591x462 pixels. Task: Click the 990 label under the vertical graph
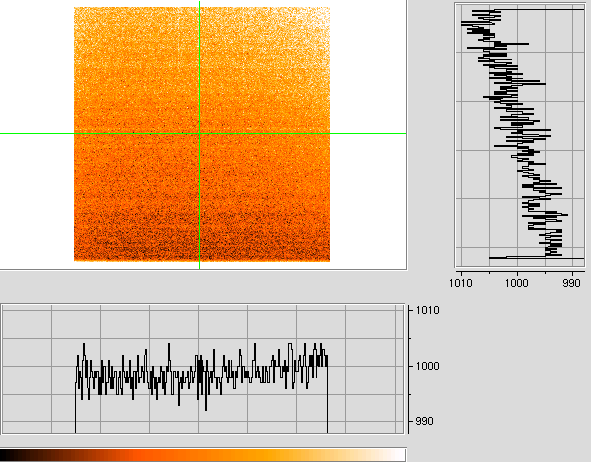click(571, 283)
